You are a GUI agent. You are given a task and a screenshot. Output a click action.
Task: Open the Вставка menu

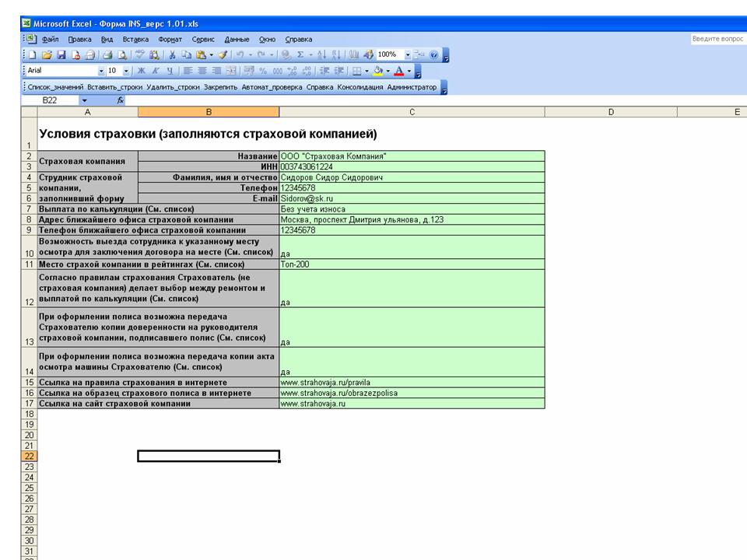pos(135,40)
